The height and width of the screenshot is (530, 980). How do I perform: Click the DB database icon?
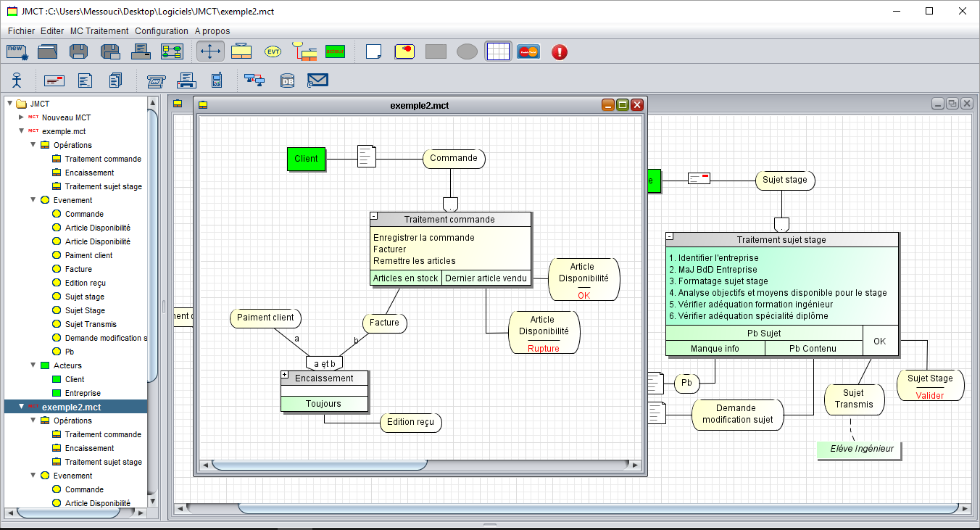point(287,80)
